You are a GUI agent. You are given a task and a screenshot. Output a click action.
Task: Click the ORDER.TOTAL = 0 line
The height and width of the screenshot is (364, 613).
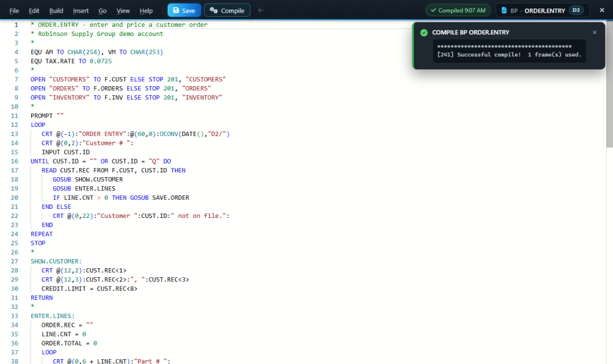click(69, 343)
